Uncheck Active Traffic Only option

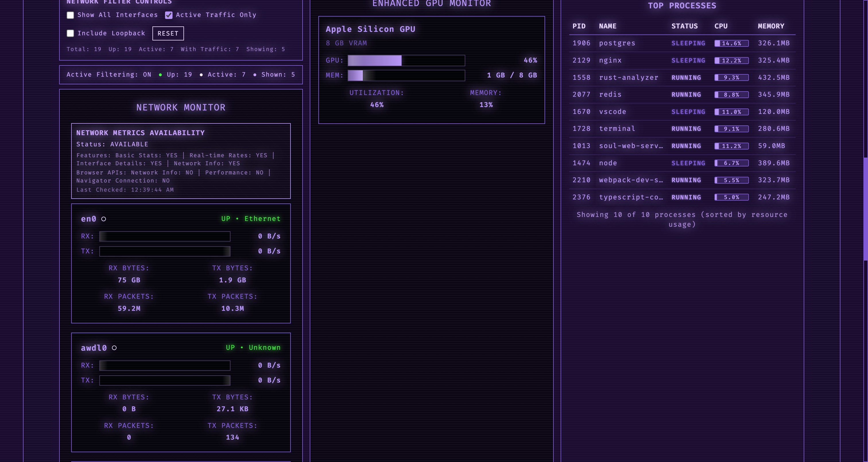169,15
